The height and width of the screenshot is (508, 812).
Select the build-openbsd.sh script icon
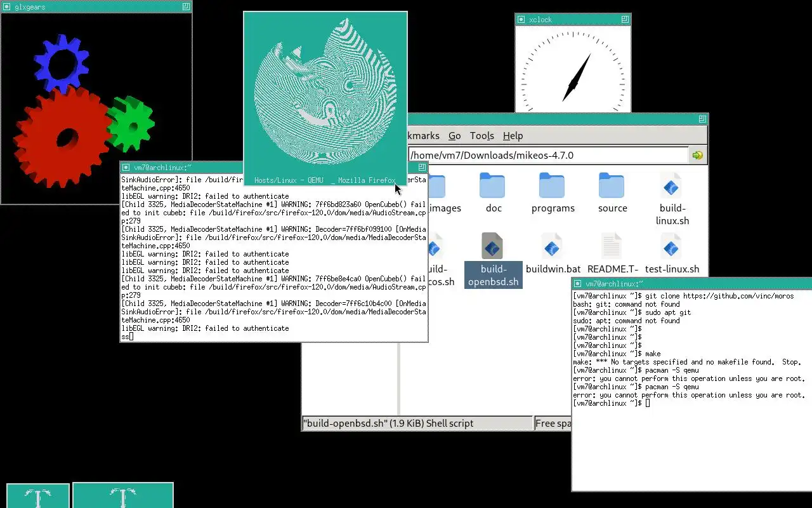coord(492,246)
